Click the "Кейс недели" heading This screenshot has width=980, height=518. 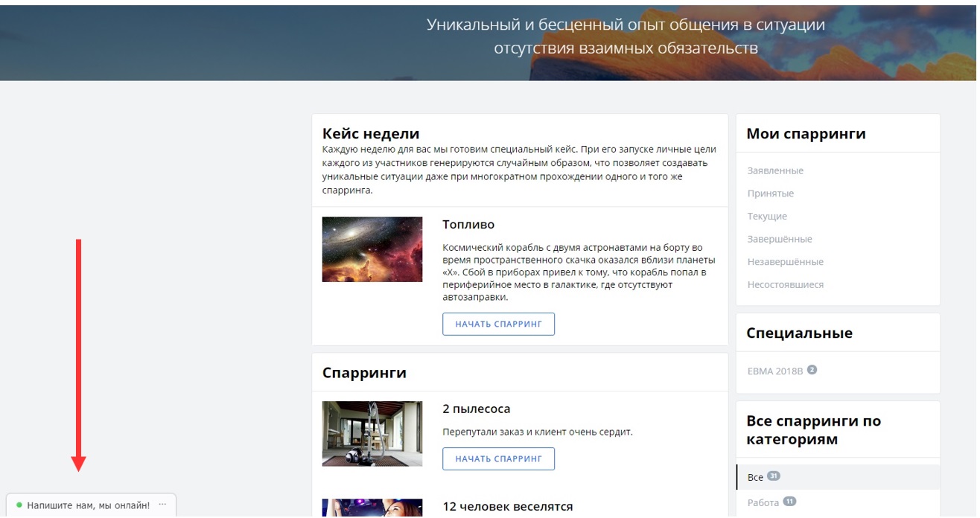coord(371,134)
